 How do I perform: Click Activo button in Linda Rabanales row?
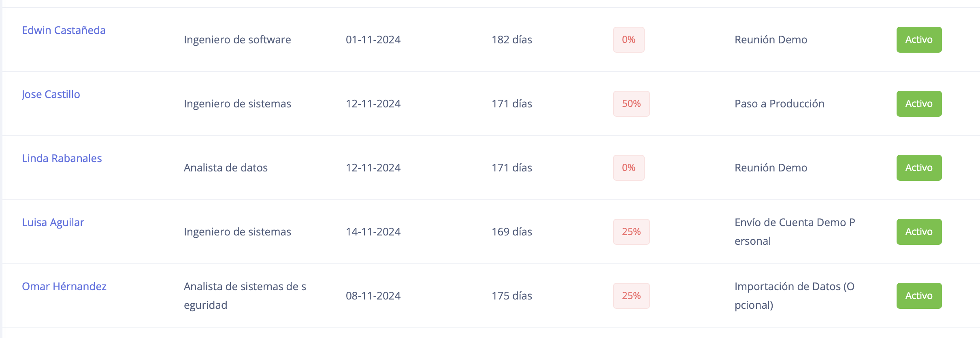click(x=919, y=168)
